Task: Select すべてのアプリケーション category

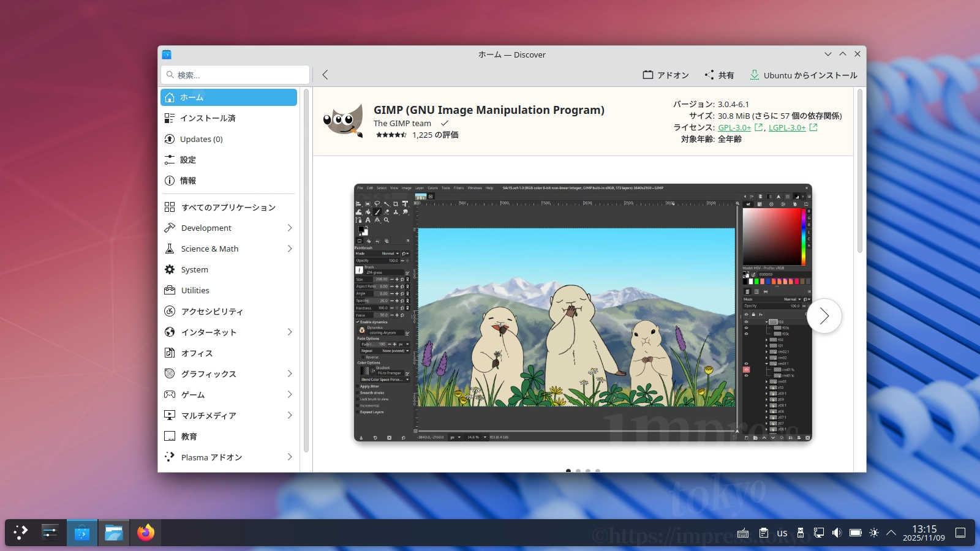Action: 228,207
